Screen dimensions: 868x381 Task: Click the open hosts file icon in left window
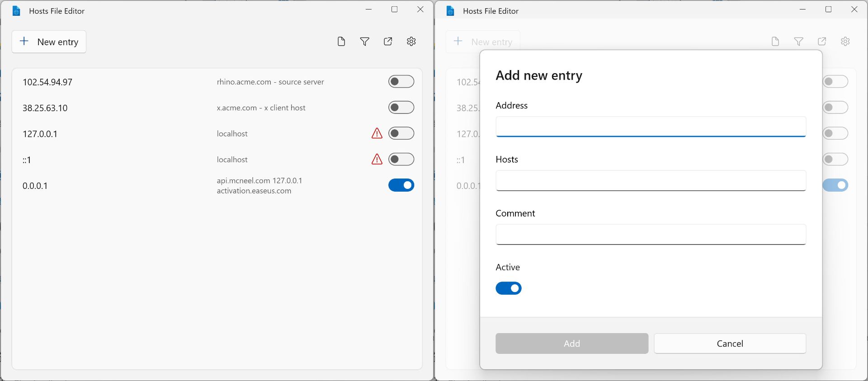[x=388, y=42]
